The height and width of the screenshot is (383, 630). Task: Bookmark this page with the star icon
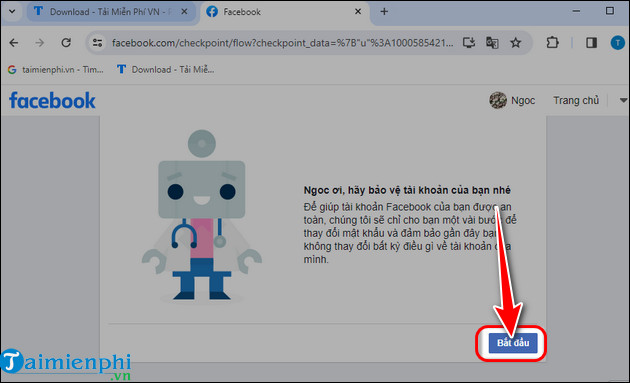(515, 43)
